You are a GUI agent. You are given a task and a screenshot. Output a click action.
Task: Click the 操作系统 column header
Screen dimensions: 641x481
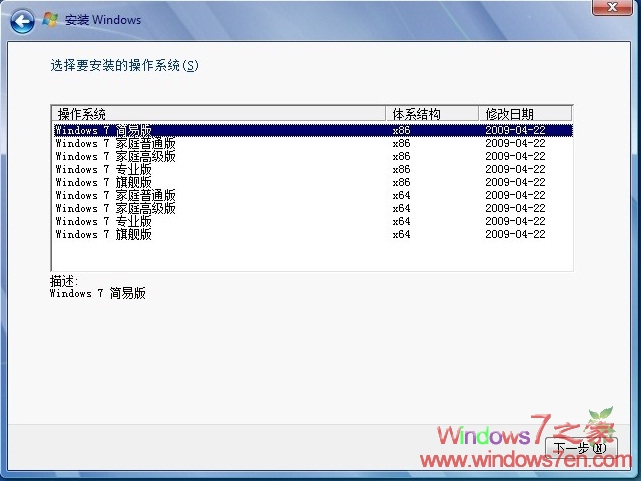click(219, 114)
